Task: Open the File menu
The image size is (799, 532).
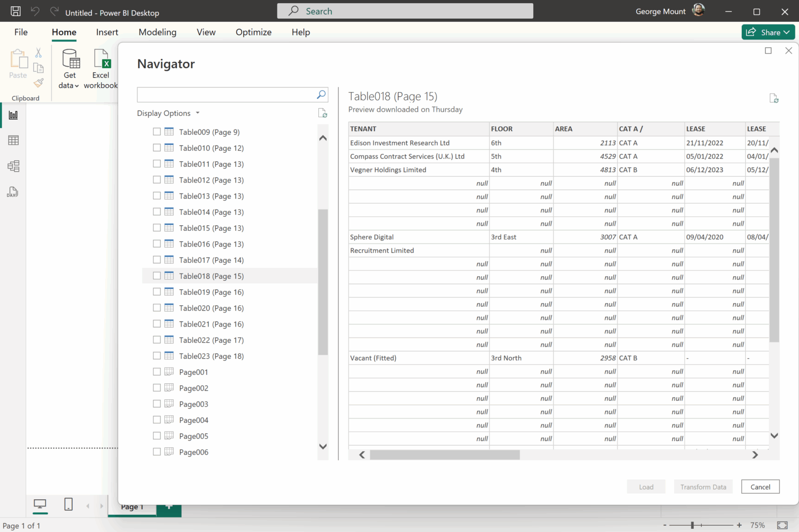Action: 21,32
